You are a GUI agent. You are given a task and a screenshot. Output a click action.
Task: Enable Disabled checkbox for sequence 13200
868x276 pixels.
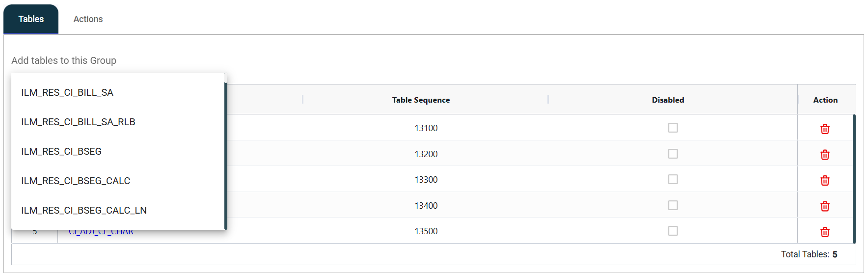[x=673, y=154]
